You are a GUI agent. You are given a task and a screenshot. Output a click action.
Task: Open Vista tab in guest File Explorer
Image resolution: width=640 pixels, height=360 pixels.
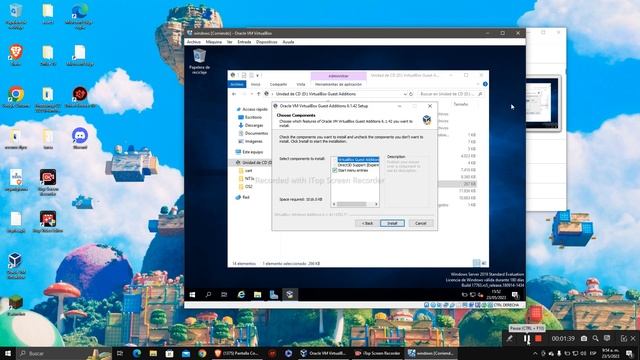point(301,84)
